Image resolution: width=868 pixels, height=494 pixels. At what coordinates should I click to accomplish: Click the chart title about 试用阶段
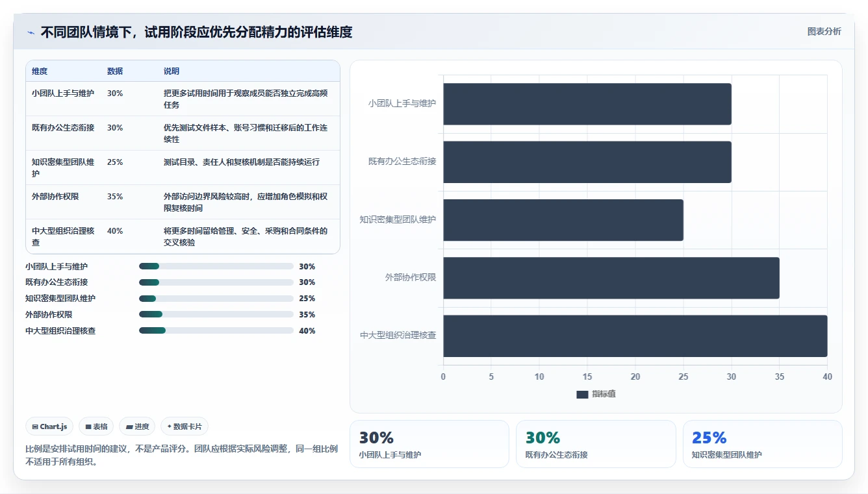[x=196, y=32]
